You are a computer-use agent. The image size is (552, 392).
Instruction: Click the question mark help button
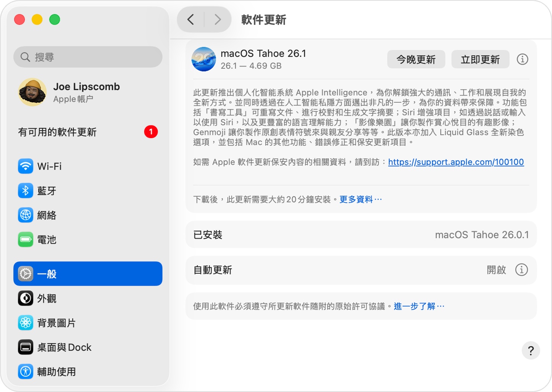pos(531,350)
